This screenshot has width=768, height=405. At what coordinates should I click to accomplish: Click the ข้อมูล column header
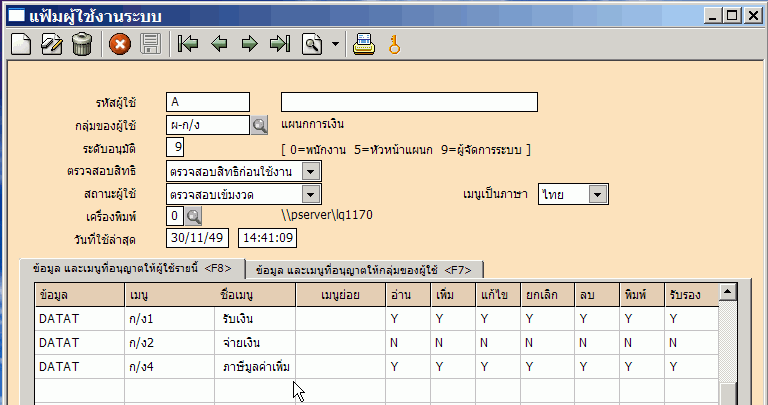coord(80,295)
